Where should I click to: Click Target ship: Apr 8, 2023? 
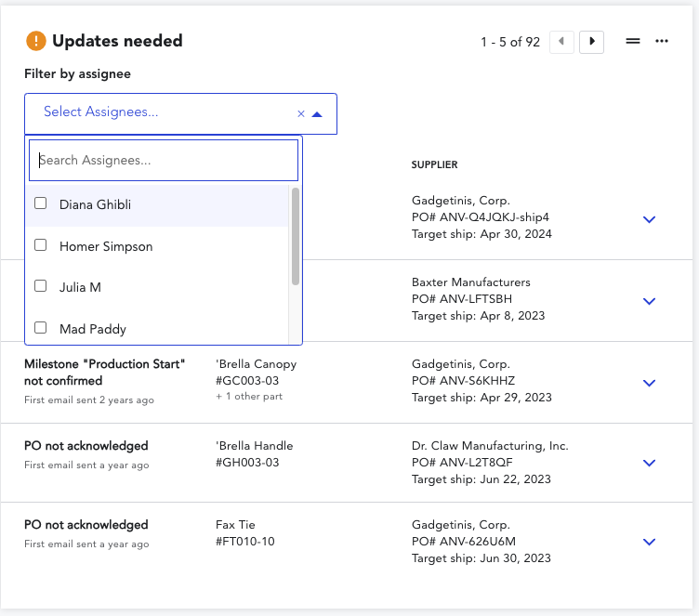(x=478, y=316)
